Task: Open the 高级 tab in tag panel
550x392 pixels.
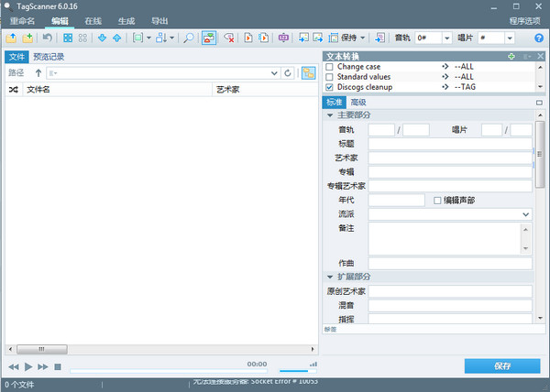Action: click(358, 102)
